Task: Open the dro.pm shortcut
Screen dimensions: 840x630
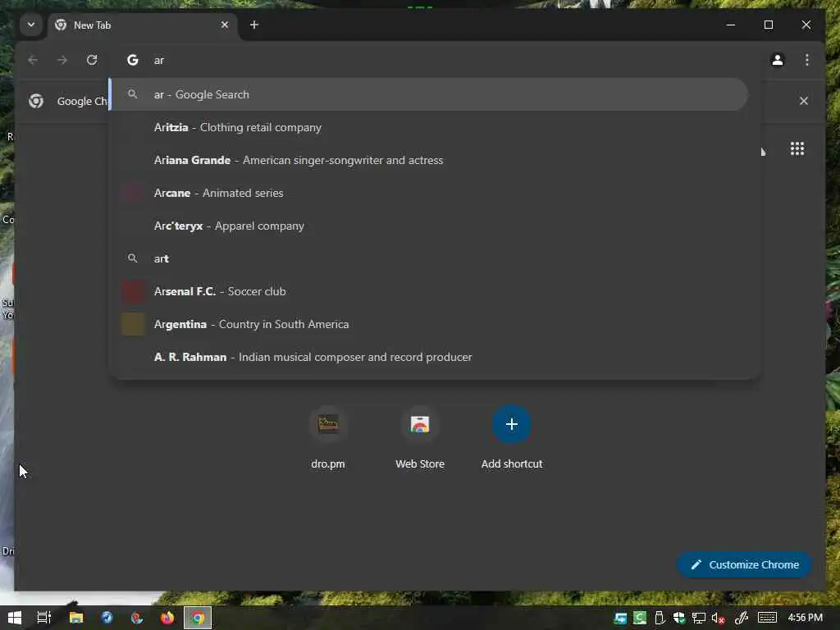Action: pyautogui.click(x=328, y=437)
